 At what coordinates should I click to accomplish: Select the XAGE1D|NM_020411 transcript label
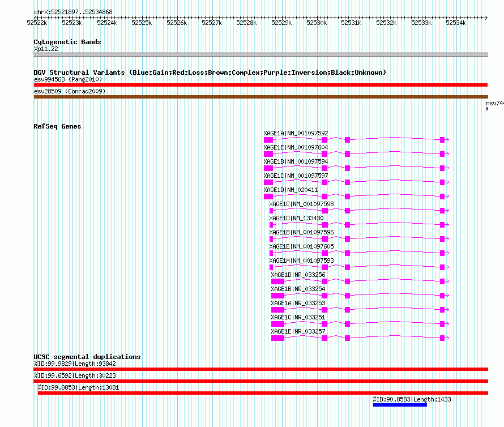pyautogui.click(x=291, y=190)
